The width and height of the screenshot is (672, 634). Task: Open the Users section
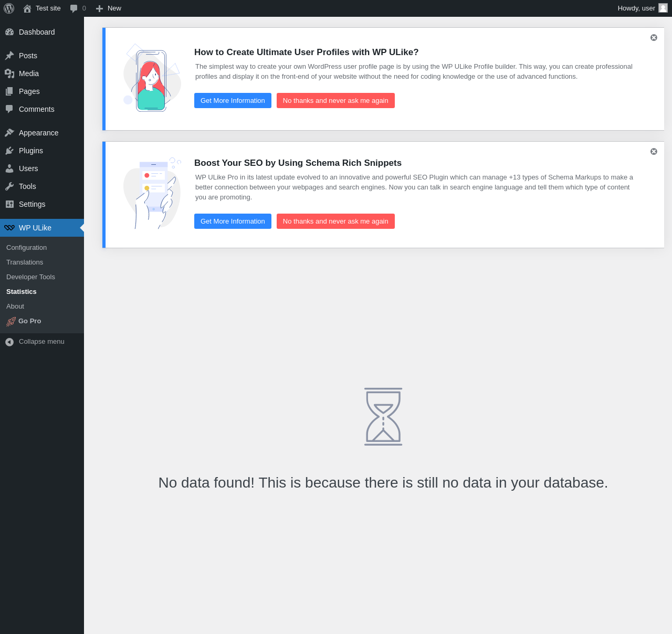(x=42, y=168)
